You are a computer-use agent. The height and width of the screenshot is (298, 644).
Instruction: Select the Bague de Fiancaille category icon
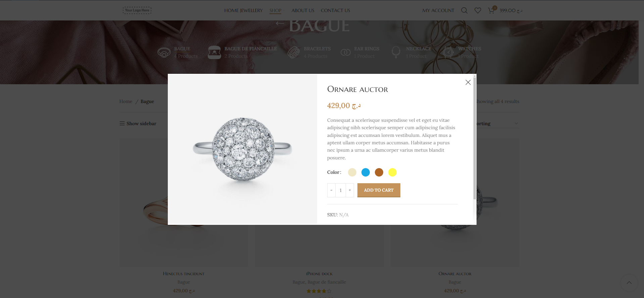(214, 52)
